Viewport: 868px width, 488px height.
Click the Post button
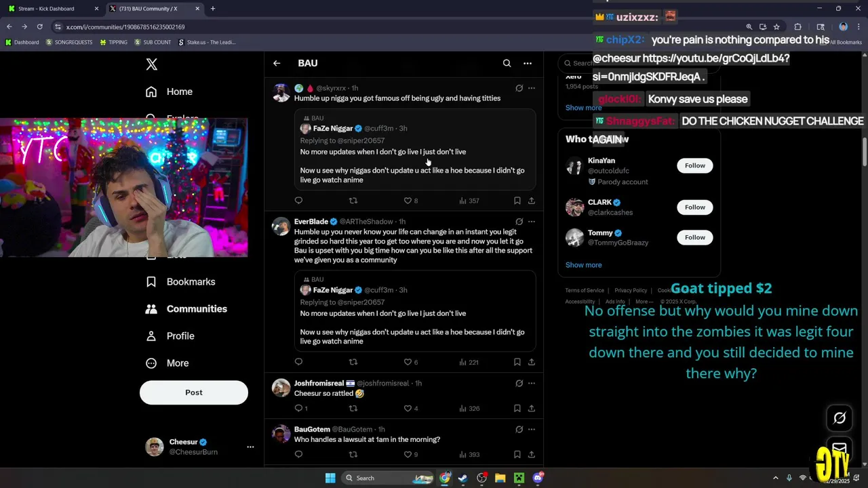[194, 392]
